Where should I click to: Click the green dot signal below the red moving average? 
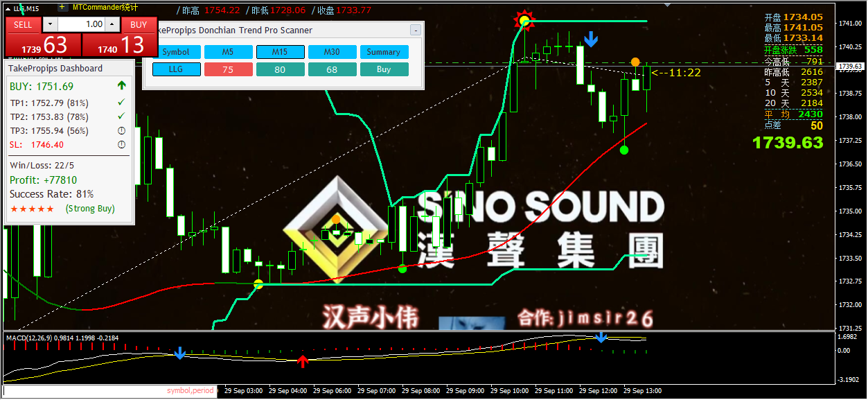(624, 150)
